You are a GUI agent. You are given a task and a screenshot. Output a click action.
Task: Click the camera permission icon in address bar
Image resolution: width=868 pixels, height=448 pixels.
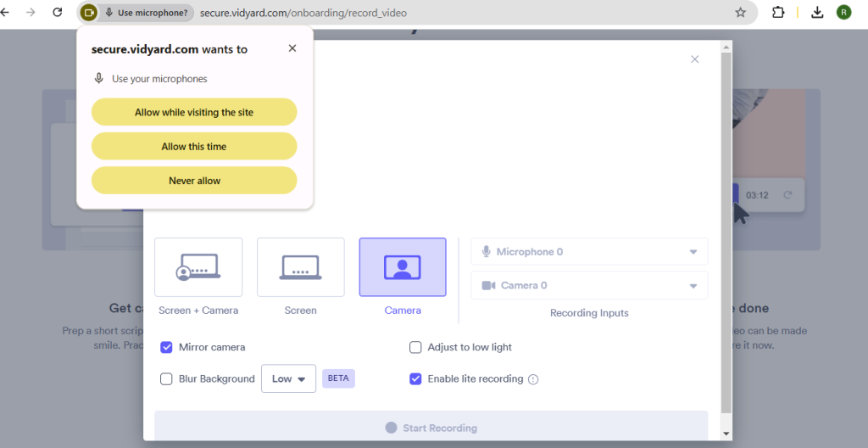pyautogui.click(x=88, y=13)
